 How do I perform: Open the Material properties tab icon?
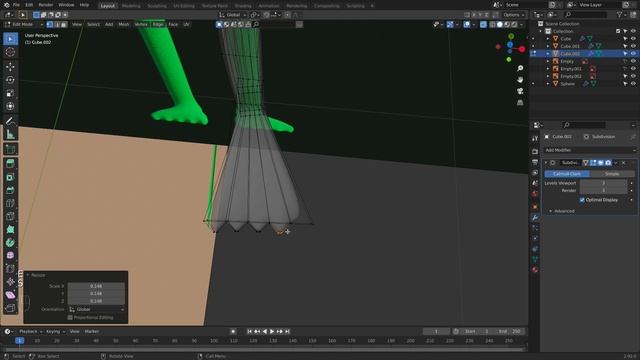tap(535, 270)
